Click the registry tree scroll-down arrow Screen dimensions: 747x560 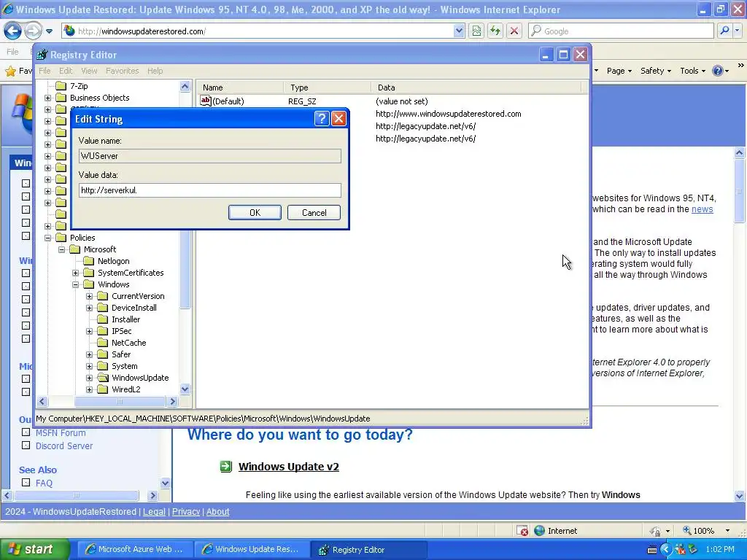[x=185, y=389]
